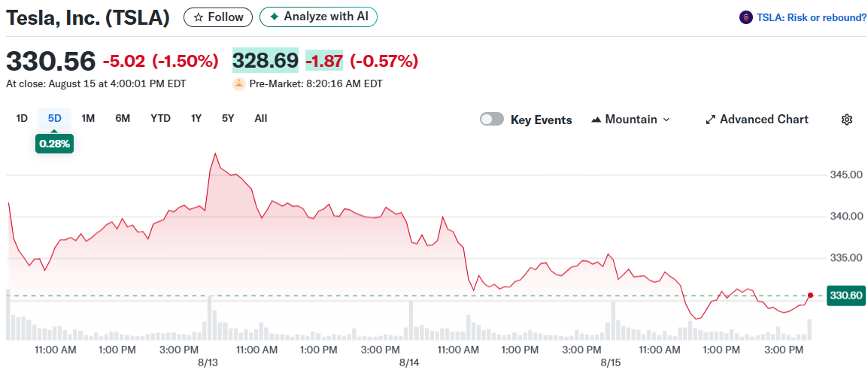
Task: Select the 1M time range tab
Action: pyautogui.click(x=88, y=118)
